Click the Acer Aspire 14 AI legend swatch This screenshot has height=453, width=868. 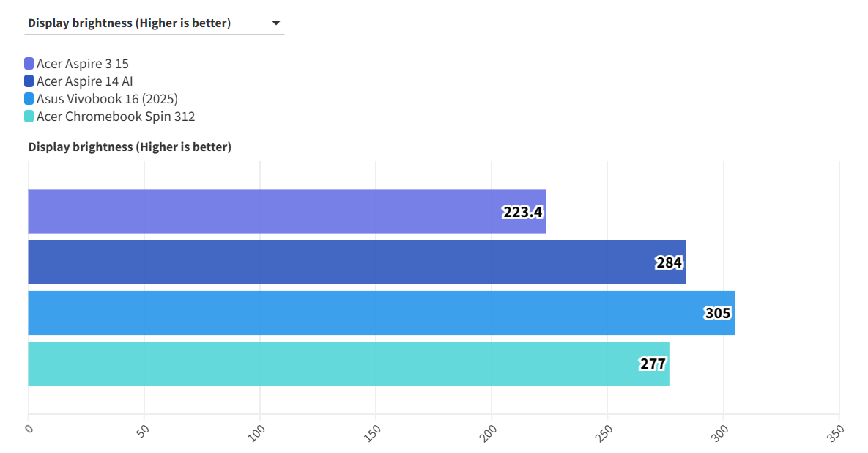click(x=29, y=81)
